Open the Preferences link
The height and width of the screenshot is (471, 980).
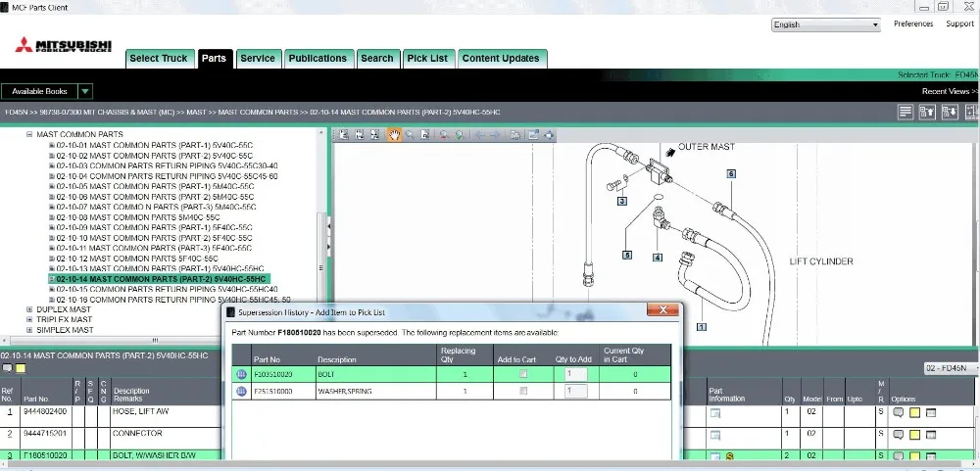pos(913,24)
